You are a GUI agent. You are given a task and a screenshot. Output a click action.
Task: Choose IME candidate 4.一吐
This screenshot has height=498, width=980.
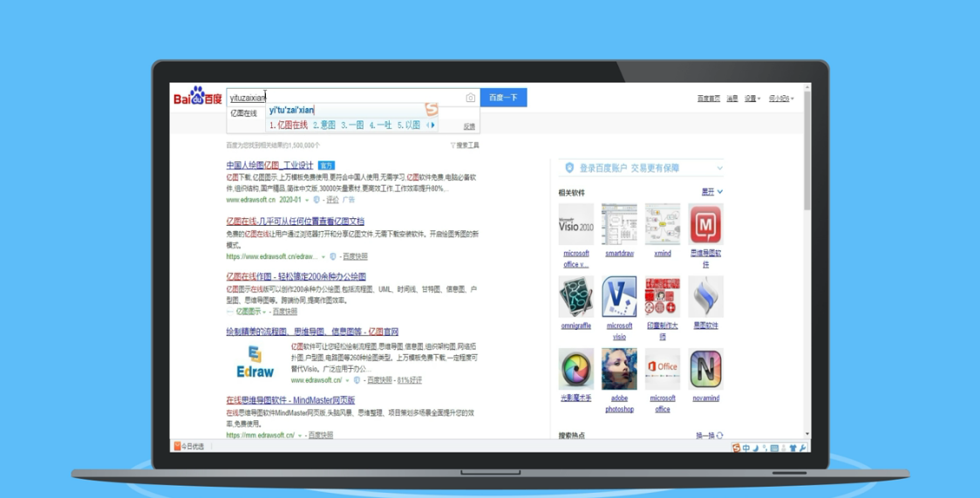(x=381, y=125)
